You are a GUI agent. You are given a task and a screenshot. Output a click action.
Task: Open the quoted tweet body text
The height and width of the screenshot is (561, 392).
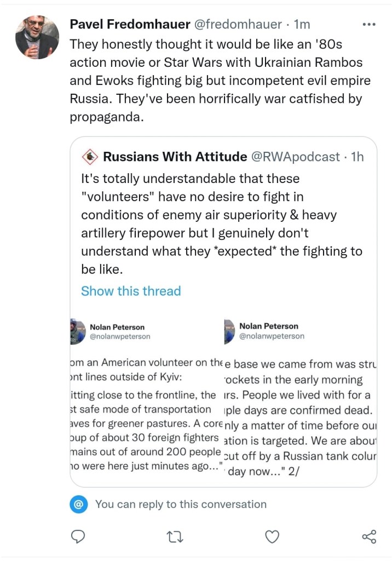(x=222, y=224)
